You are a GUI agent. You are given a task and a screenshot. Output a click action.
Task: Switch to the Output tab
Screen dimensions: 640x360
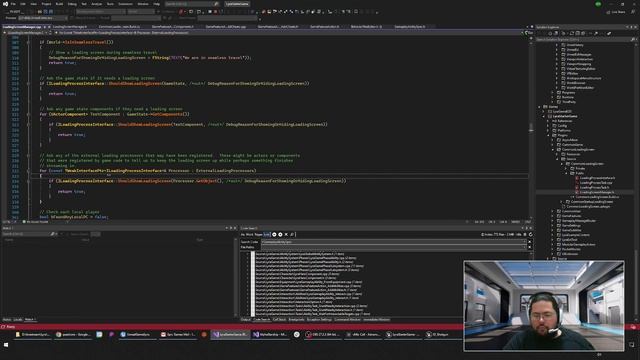point(245,320)
